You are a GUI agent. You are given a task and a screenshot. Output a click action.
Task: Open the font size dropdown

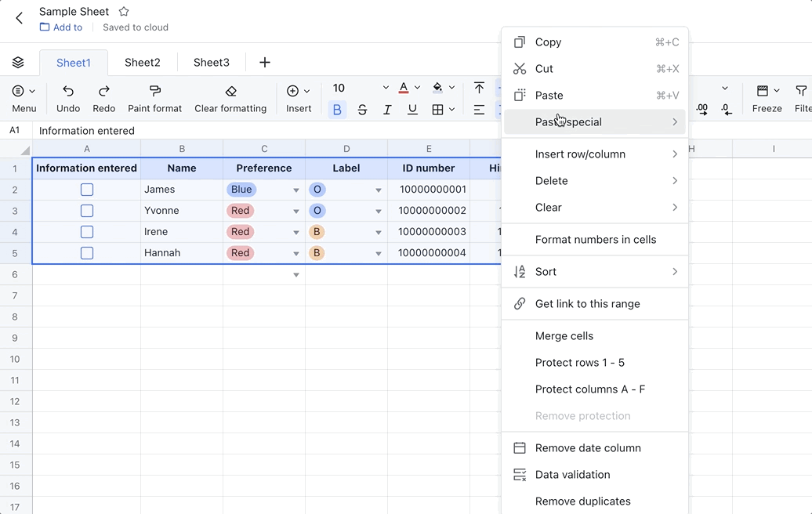[x=385, y=88]
